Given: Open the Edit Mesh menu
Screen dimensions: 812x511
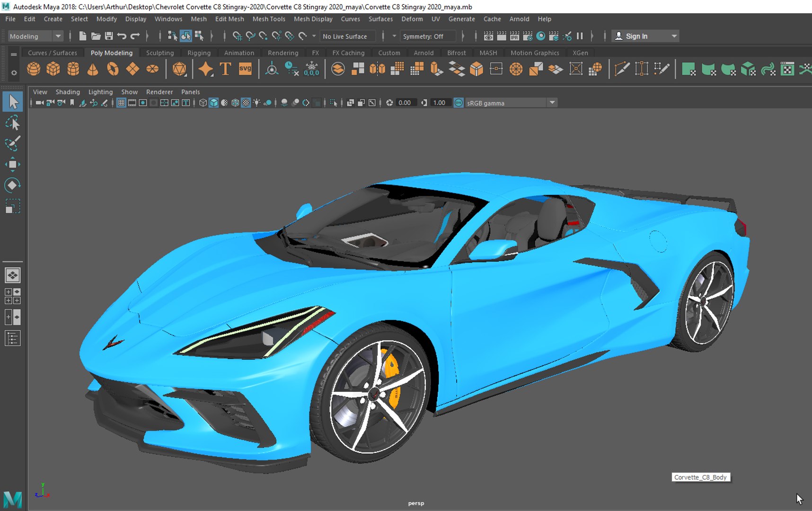Looking at the screenshot, I should [x=229, y=19].
